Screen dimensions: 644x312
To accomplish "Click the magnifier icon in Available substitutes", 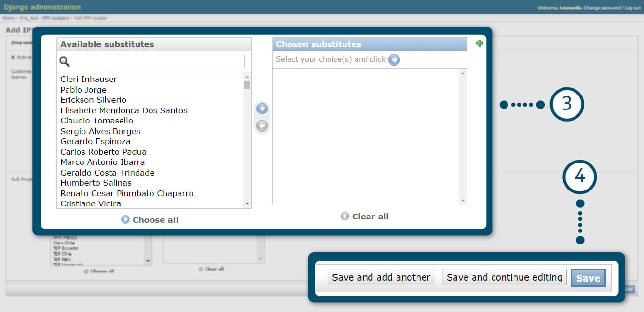I will click(x=65, y=61).
